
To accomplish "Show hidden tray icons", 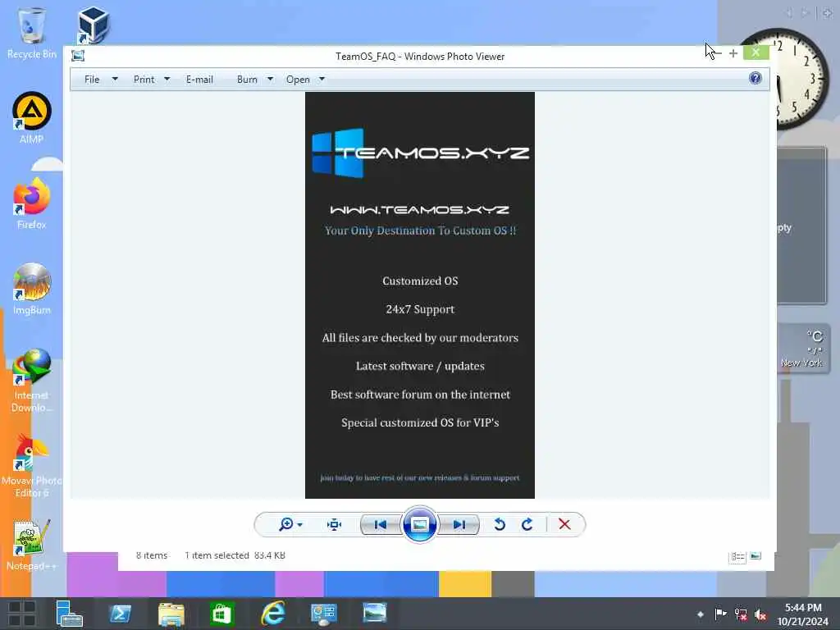I will tap(701, 614).
